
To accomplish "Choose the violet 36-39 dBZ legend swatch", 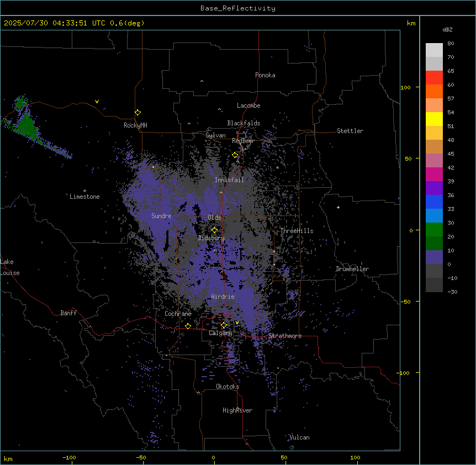I will [x=434, y=188].
